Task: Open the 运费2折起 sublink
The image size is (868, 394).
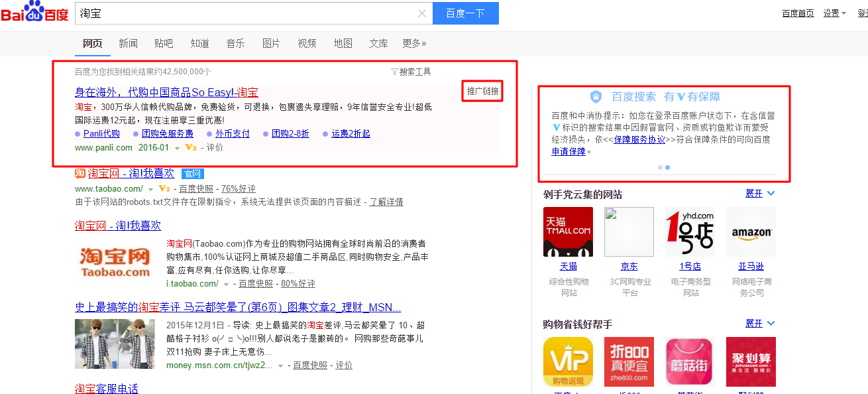Action: tap(351, 133)
